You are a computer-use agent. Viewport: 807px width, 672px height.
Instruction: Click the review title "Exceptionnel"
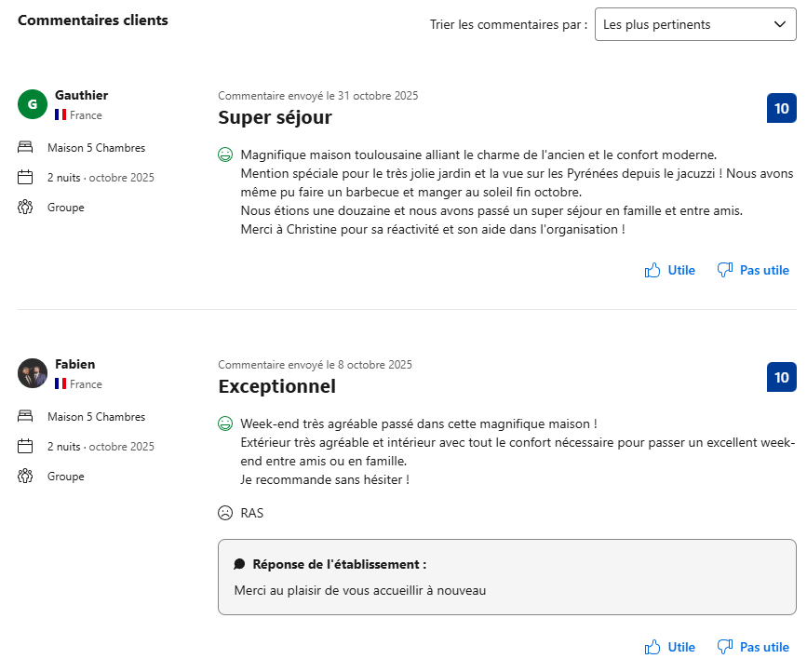pos(276,386)
